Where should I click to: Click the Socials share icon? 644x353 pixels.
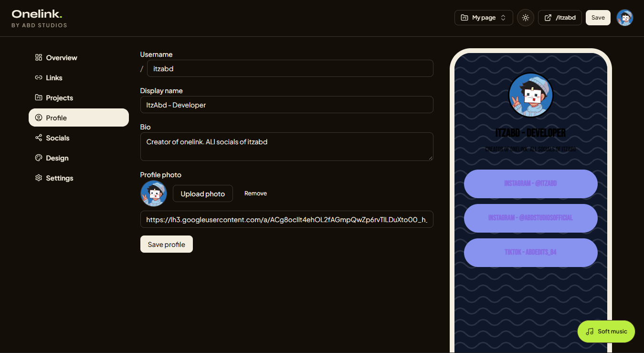point(39,138)
